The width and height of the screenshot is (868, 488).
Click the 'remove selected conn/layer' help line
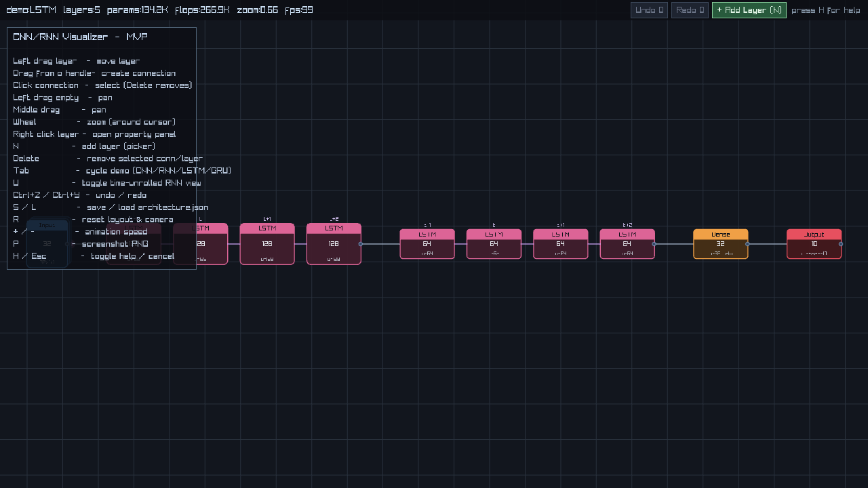coord(145,159)
